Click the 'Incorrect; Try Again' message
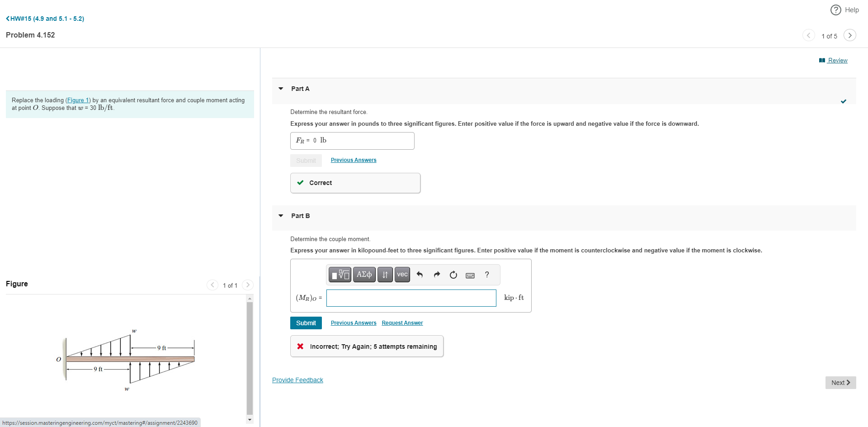This screenshot has width=868, height=427. 367,346
